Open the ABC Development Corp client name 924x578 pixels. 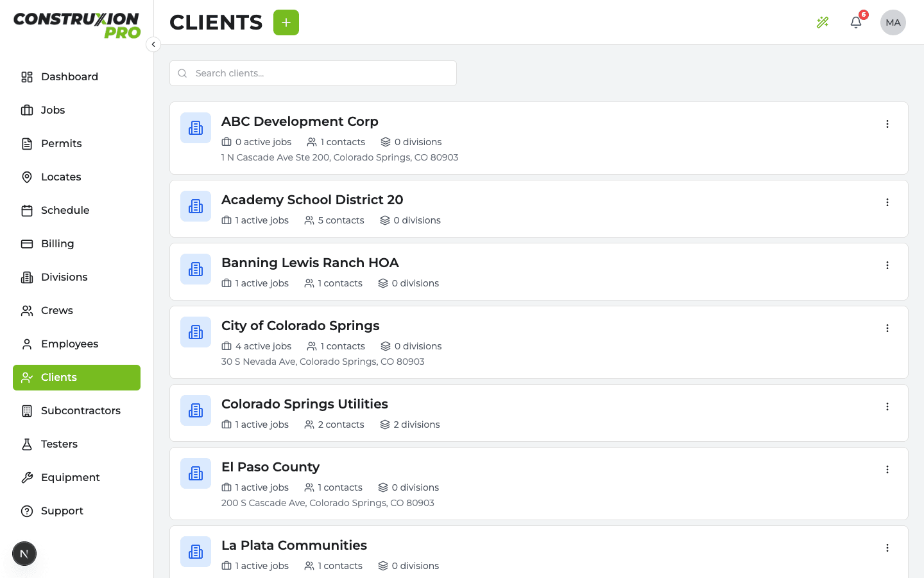(300, 121)
